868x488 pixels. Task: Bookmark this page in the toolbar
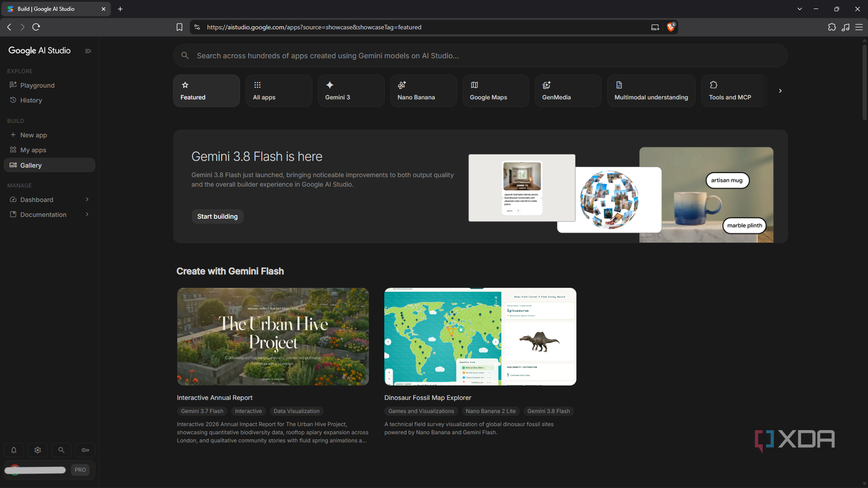tap(179, 27)
